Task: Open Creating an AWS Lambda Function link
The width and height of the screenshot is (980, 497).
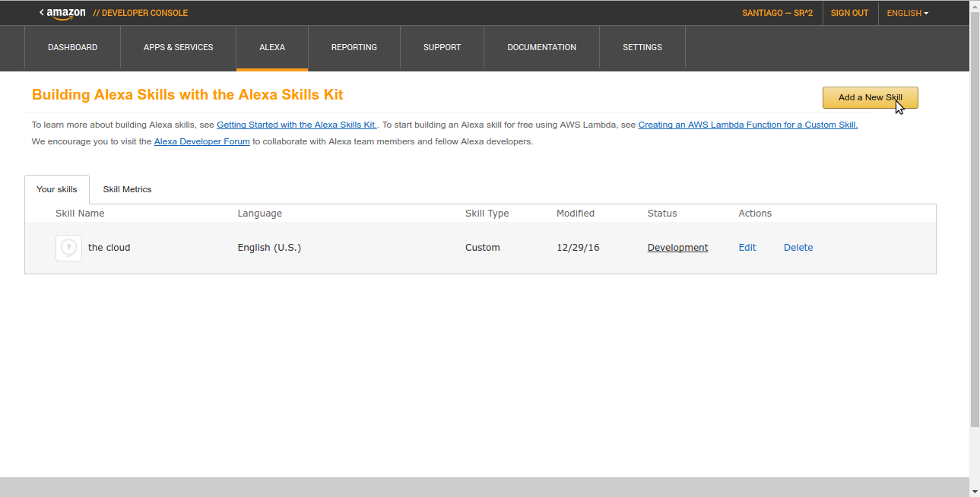Action: point(748,125)
